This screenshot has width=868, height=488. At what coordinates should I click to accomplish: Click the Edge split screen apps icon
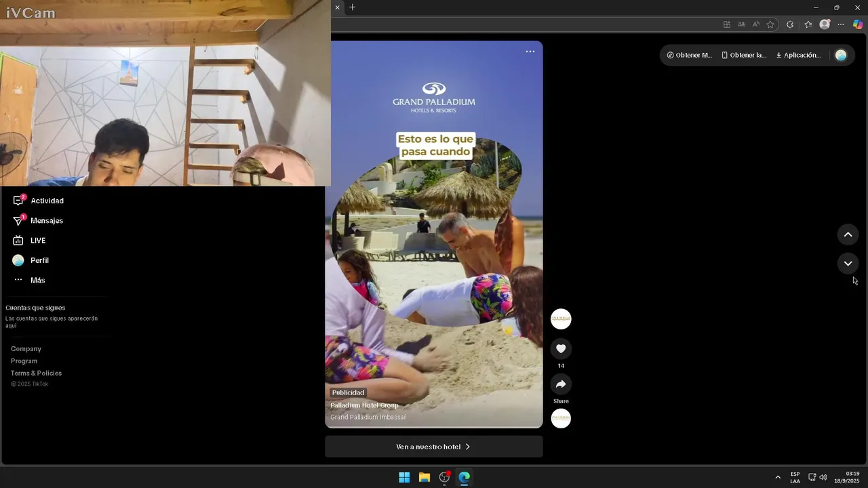(x=727, y=24)
